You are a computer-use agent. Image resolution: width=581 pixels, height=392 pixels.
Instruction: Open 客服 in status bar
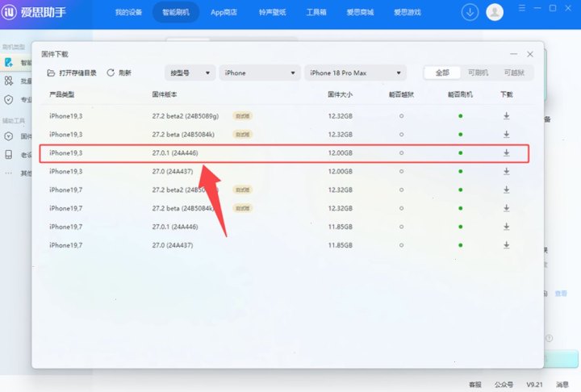pyautogui.click(x=475, y=385)
